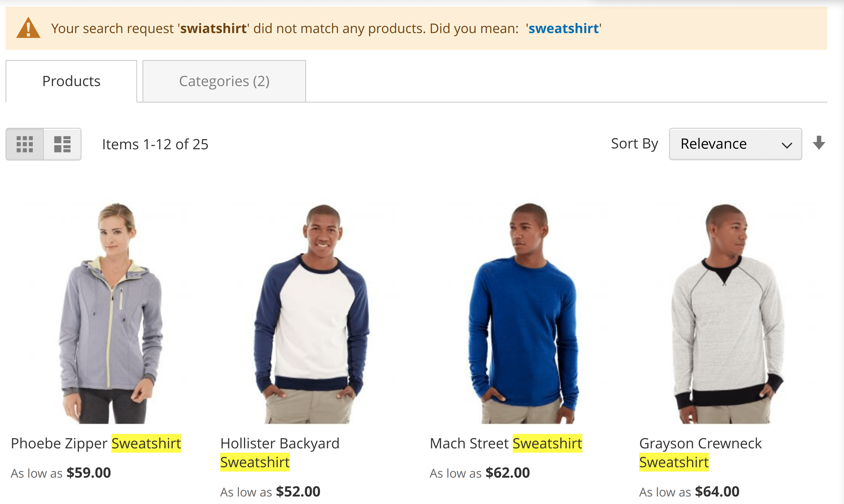Image resolution: width=844 pixels, height=504 pixels.
Task: Click the Phoebe Zipper Sweatshirt photo
Action: (111, 313)
